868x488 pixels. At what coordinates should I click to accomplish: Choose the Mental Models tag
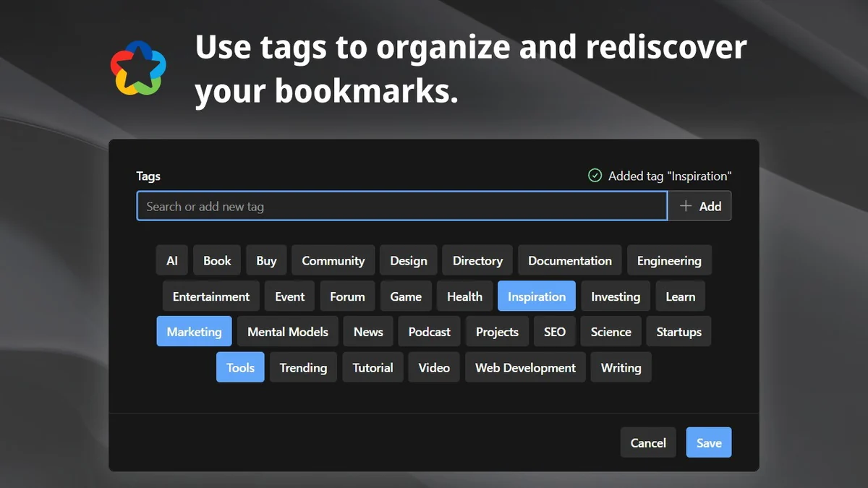tap(287, 332)
